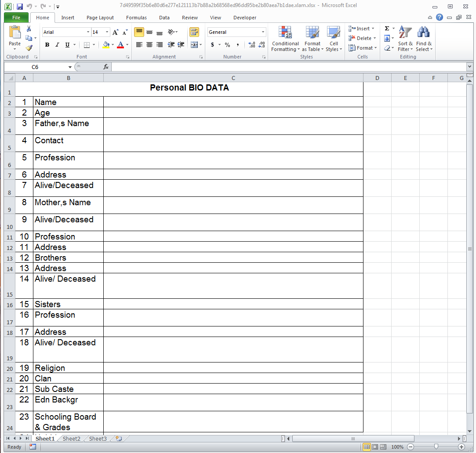Switch to the Data tab

click(164, 18)
